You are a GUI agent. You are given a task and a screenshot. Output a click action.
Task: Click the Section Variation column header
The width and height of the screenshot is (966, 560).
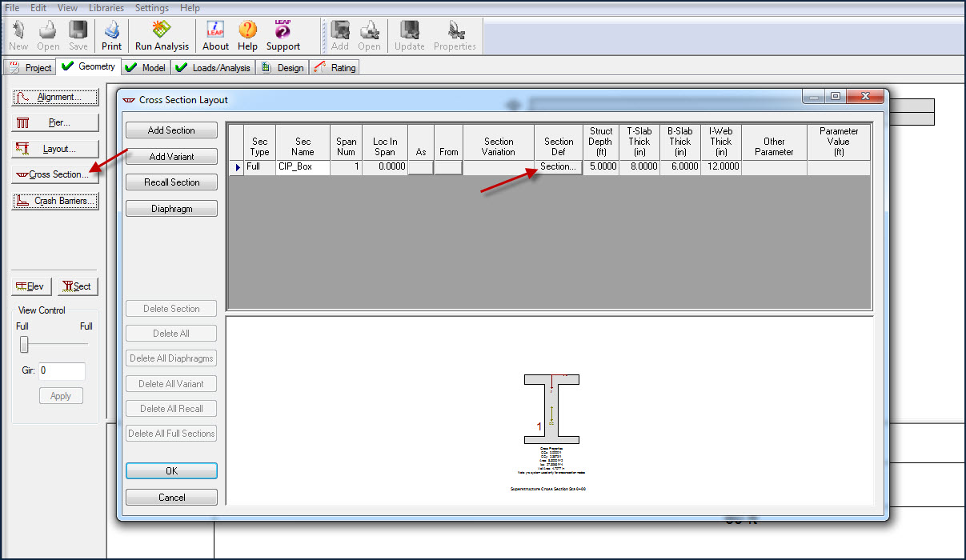[499, 142]
